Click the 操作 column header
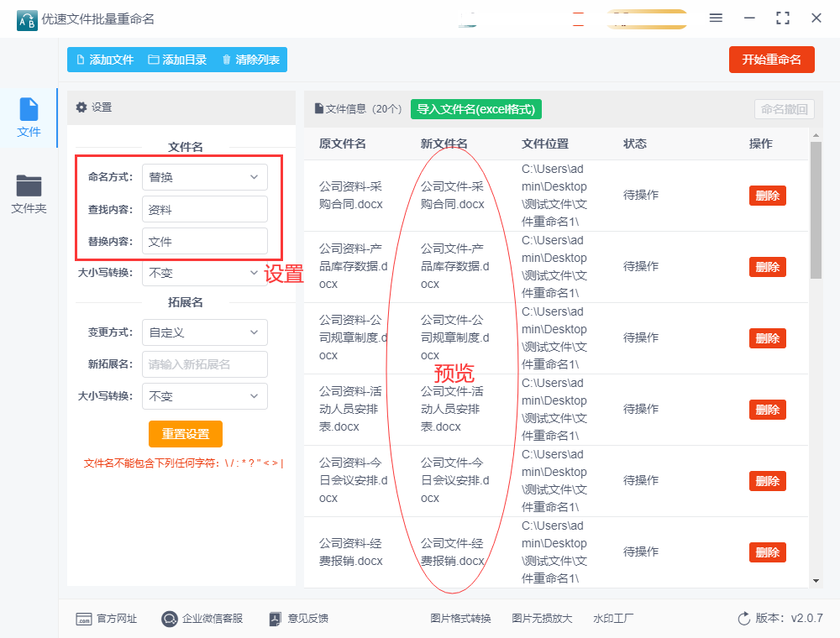 click(761, 144)
